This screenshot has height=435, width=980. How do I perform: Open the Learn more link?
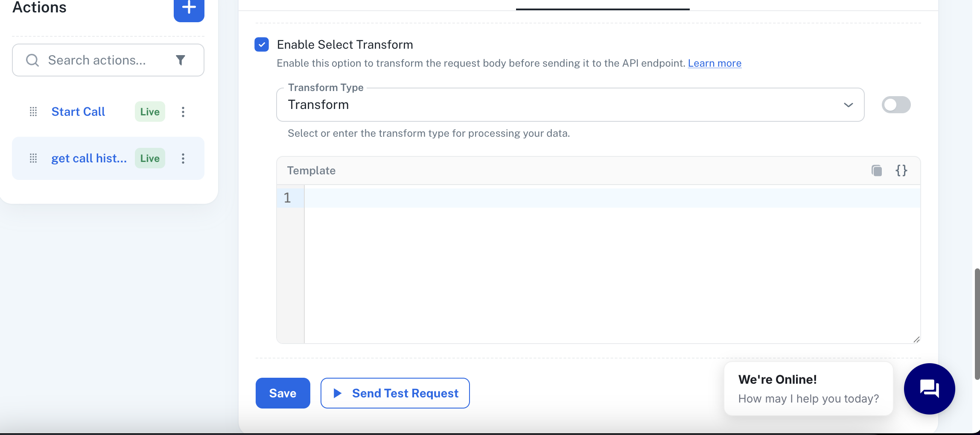tap(715, 63)
